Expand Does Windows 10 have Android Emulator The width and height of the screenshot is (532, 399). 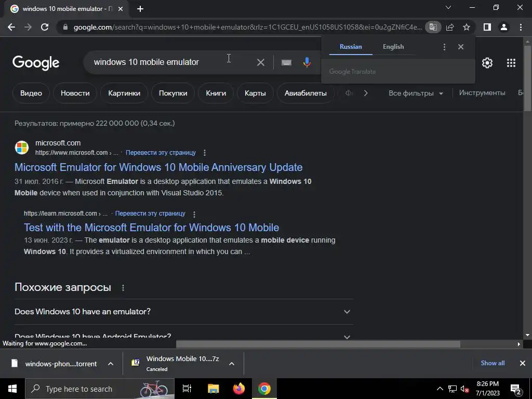[183, 337]
